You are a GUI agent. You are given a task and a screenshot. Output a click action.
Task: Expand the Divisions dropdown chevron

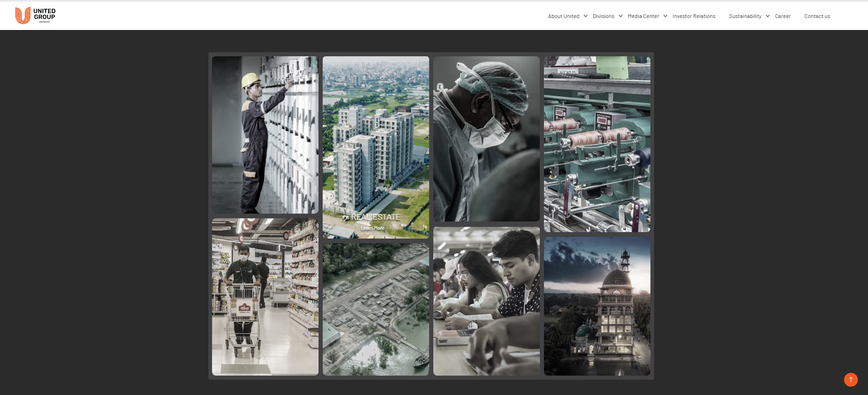click(x=620, y=16)
